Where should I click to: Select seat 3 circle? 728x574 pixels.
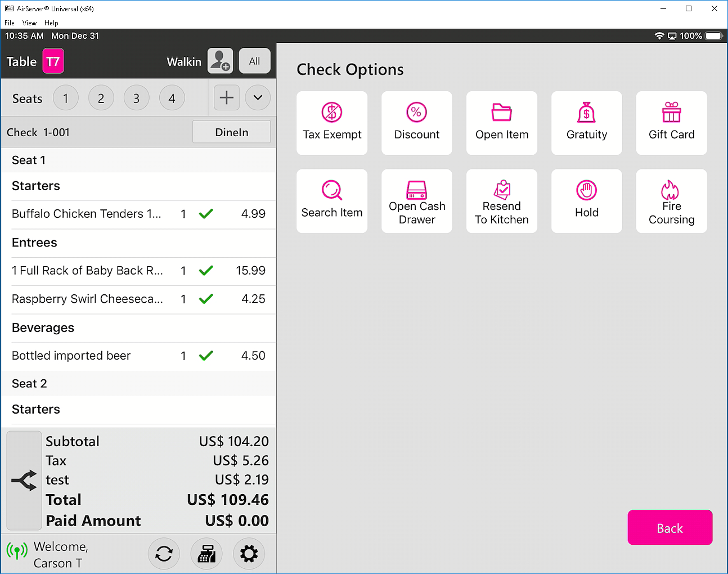tap(136, 98)
